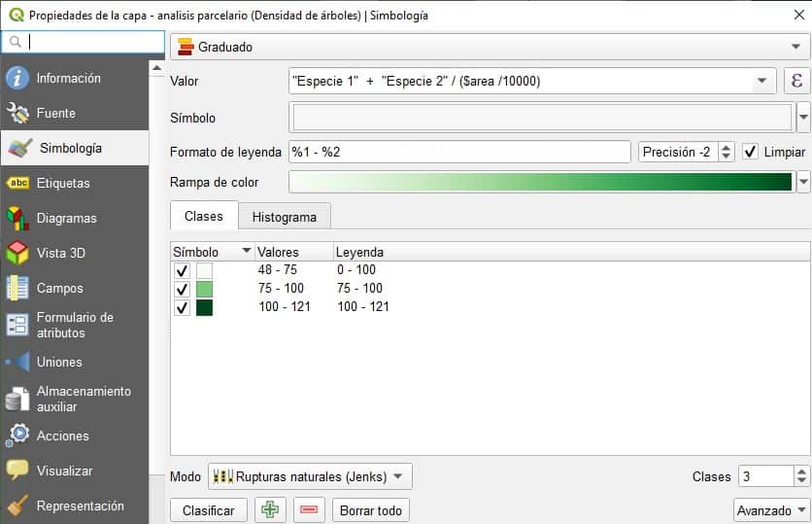The image size is (812, 524).
Task: Adjust the Clases count spinner
Action: (801, 475)
